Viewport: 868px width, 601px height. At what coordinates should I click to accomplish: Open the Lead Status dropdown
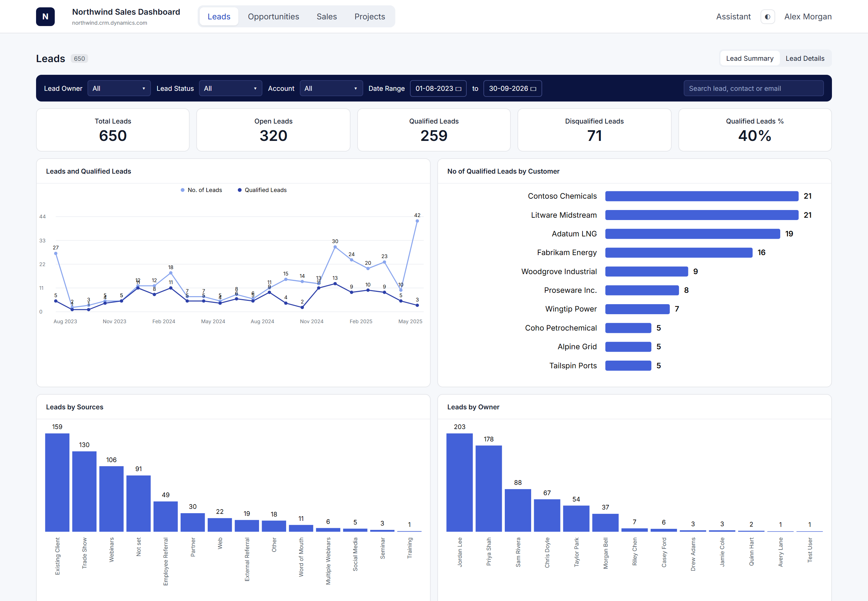(230, 88)
